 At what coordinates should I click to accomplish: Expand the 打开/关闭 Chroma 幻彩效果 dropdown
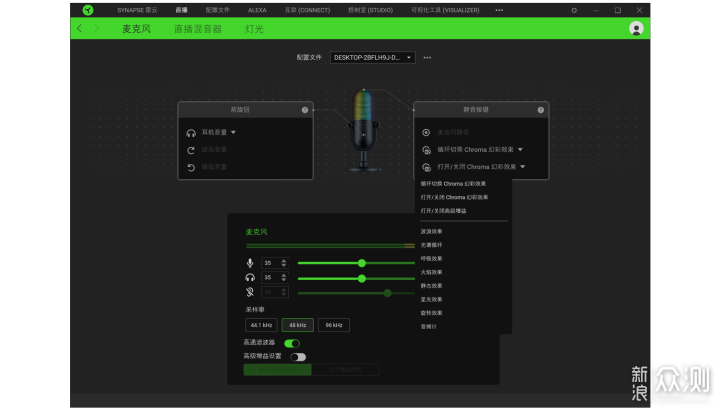pos(523,167)
